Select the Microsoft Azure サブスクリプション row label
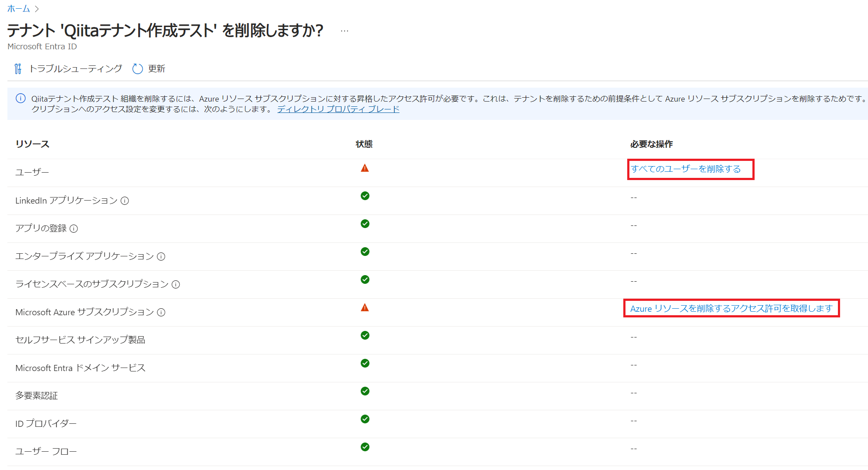Screen dimensions: 868x470 [85, 312]
